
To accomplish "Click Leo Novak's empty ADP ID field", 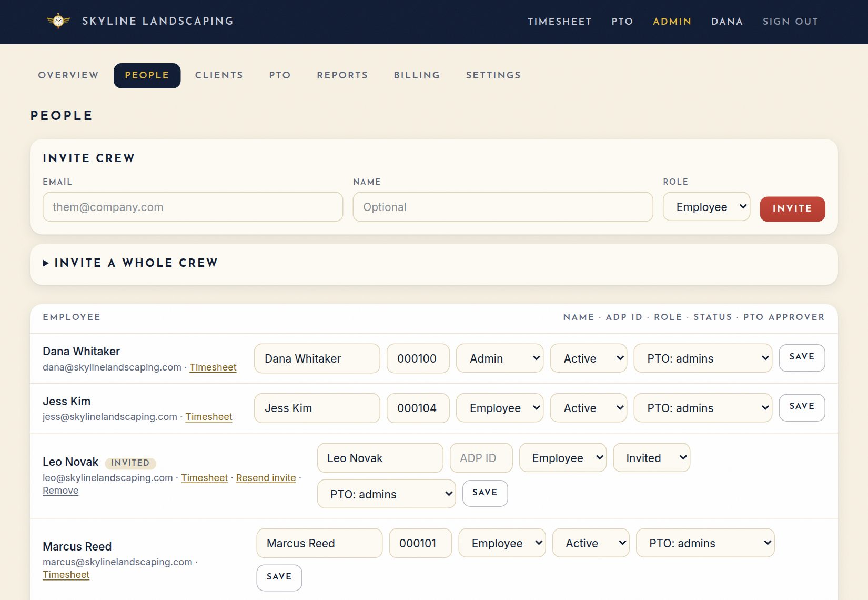I will point(481,458).
